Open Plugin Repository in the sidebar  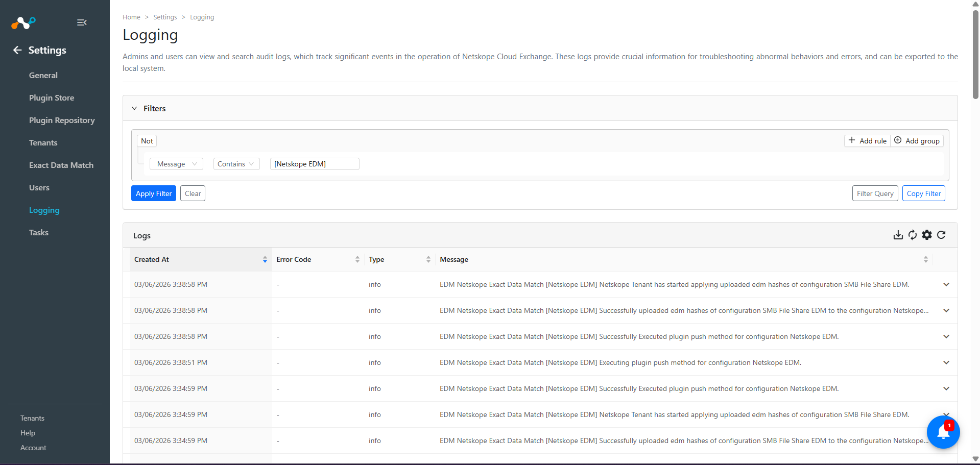pos(62,120)
